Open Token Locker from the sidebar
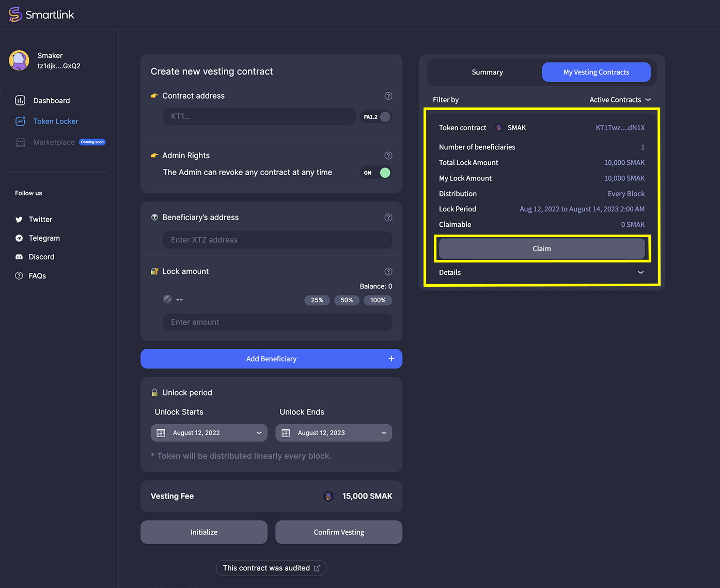720x588 pixels. [56, 121]
